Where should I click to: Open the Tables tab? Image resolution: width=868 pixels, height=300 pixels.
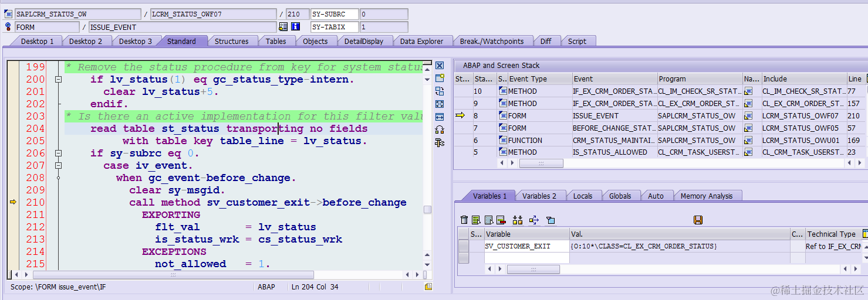(x=276, y=41)
